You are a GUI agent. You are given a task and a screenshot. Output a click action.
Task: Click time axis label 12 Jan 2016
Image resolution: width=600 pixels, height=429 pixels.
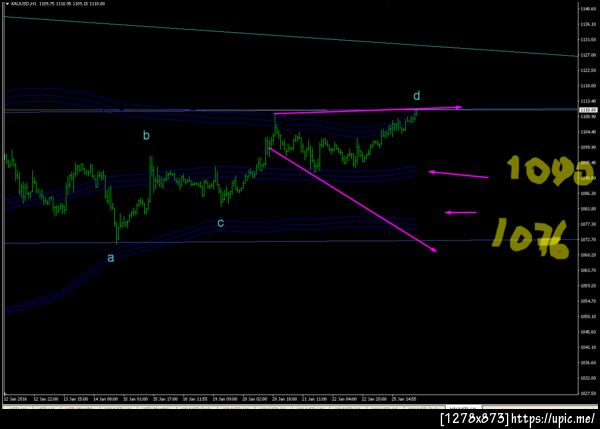pyautogui.click(x=16, y=399)
